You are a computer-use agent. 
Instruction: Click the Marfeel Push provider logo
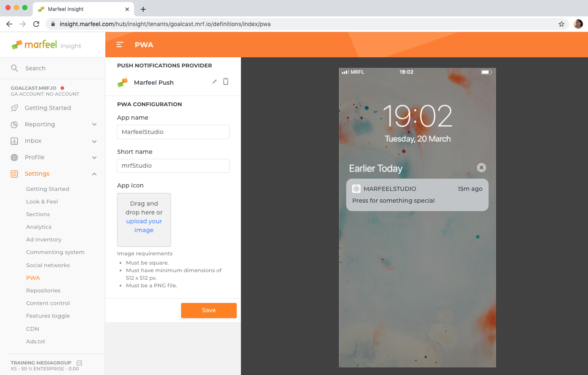(123, 83)
